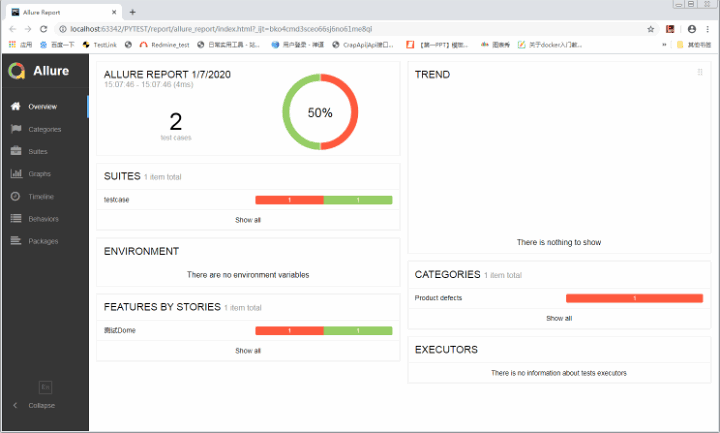This screenshot has width=720, height=433.
Task: Click Show all under Features by Stories
Action: pyautogui.click(x=248, y=351)
